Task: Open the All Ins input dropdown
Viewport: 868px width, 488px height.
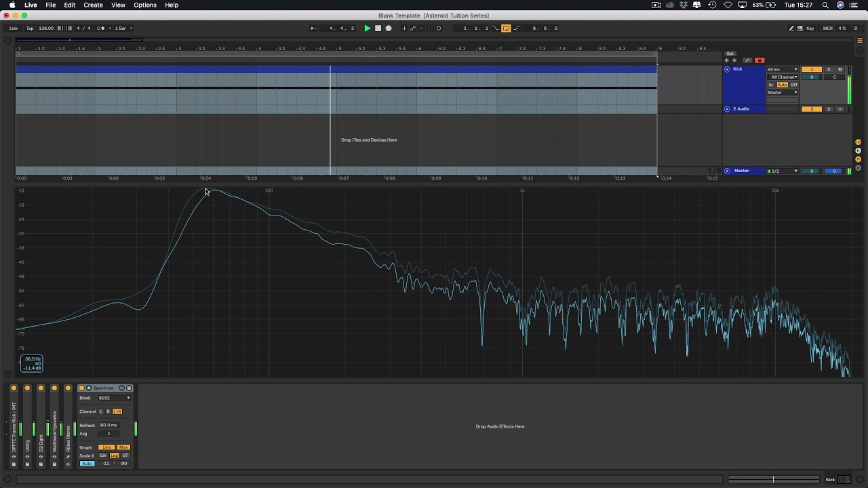Action: click(x=783, y=69)
